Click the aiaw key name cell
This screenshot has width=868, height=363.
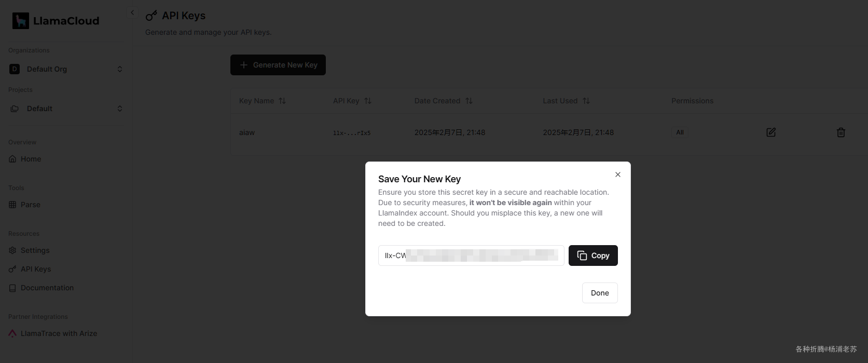pyautogui.click(x=247, y=132)
